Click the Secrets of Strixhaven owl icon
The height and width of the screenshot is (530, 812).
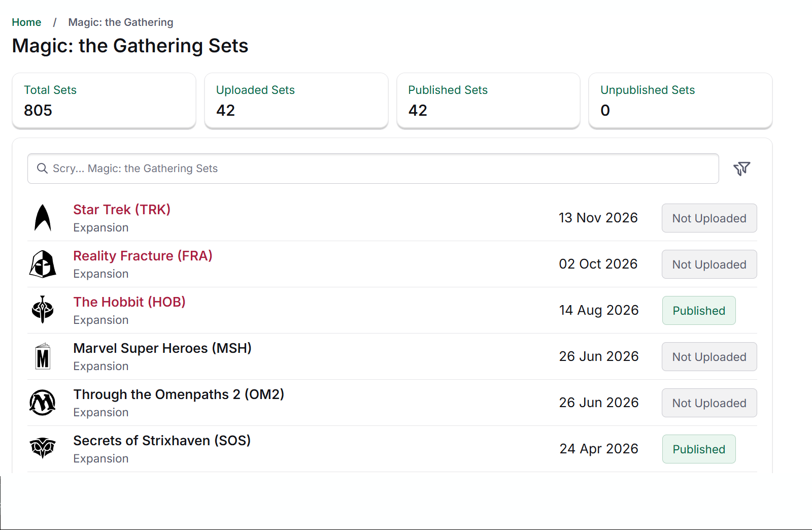coord(43,448)
